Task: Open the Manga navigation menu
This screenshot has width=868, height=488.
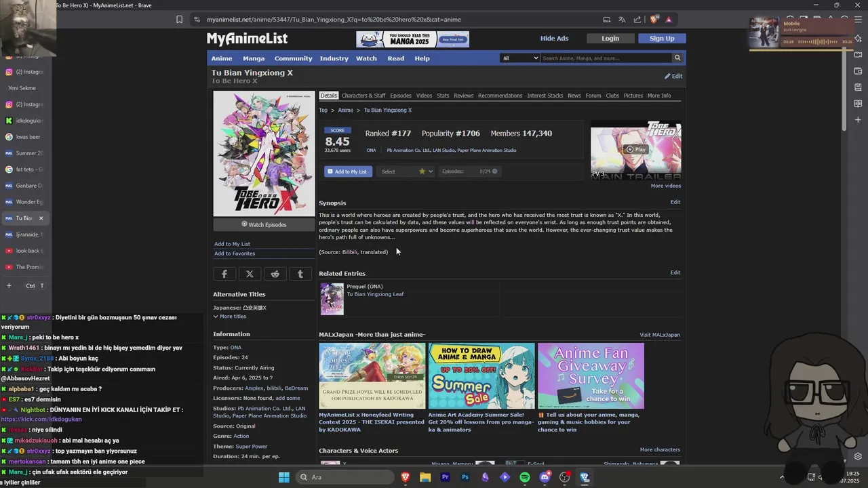Action: point(254,58)
